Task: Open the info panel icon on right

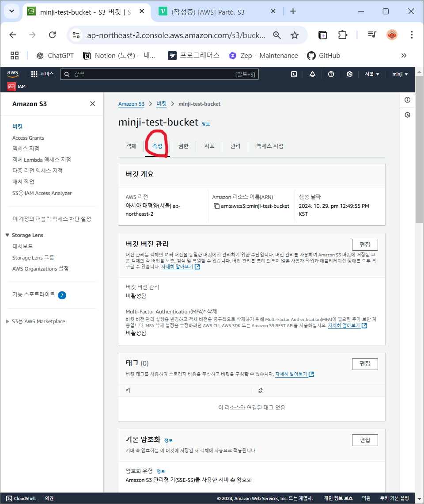Action: (x=407, y=99)
